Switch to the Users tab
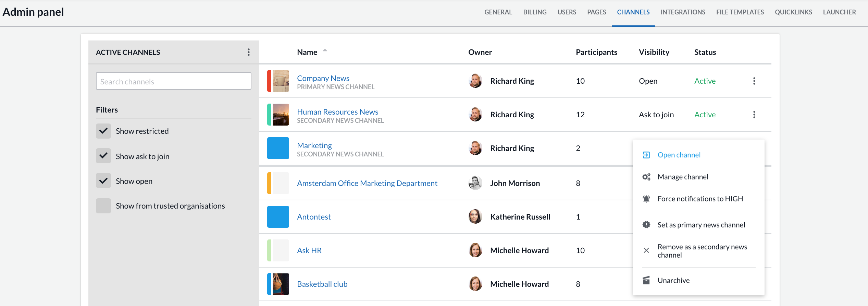The width and height of the screenshot is (868, 306). [567, 12]
